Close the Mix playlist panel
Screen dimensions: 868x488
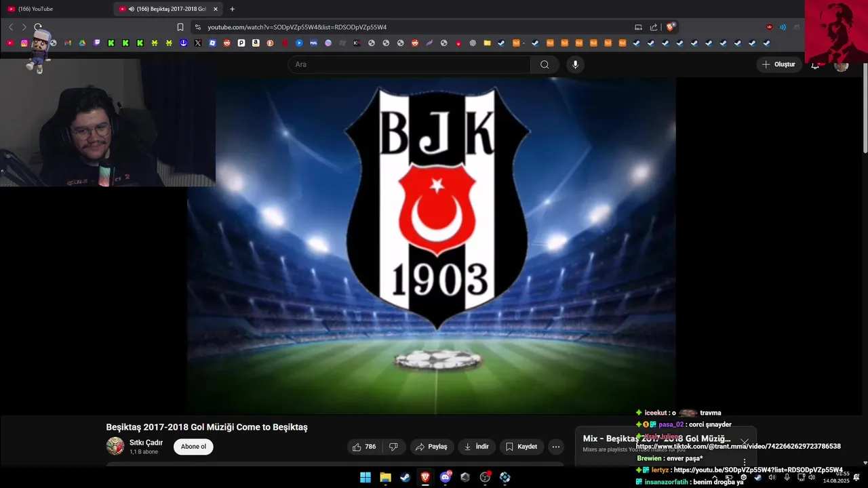[x=745, y=442]
